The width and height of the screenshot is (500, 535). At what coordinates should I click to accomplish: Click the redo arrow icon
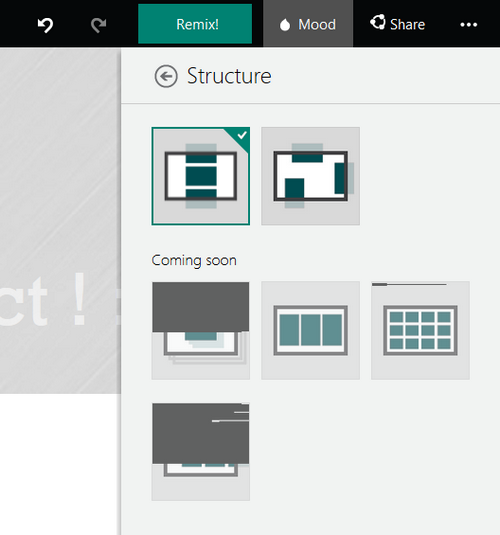point(99,25)
